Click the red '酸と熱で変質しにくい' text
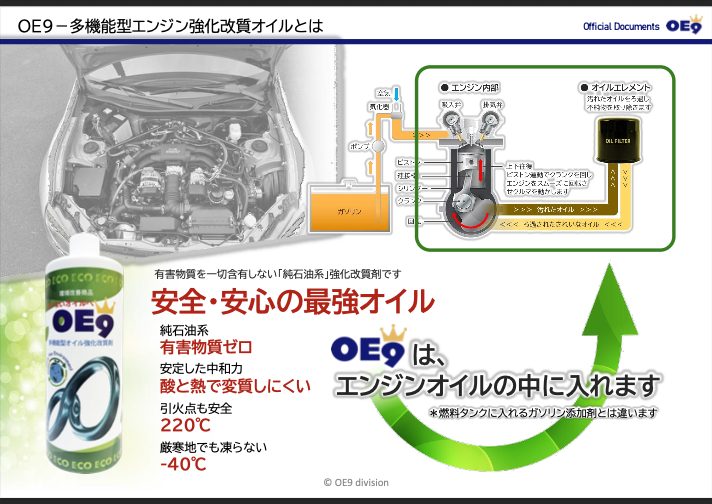 235,386
